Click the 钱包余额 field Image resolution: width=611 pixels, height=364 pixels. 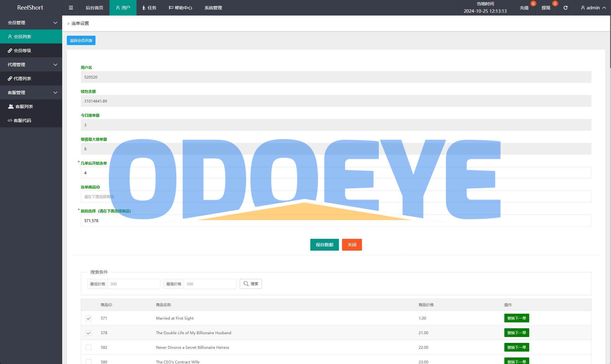[x=336, y=101]
